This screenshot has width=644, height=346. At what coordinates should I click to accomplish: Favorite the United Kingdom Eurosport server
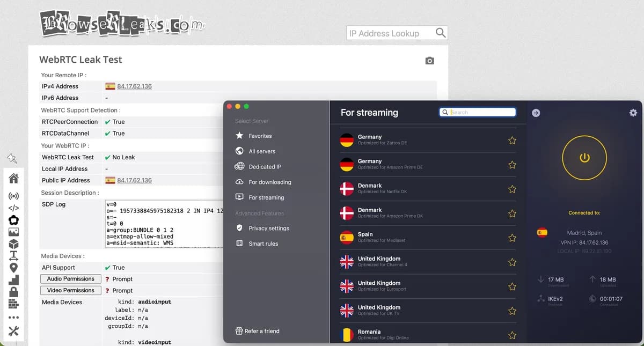[x=512, y=286]
